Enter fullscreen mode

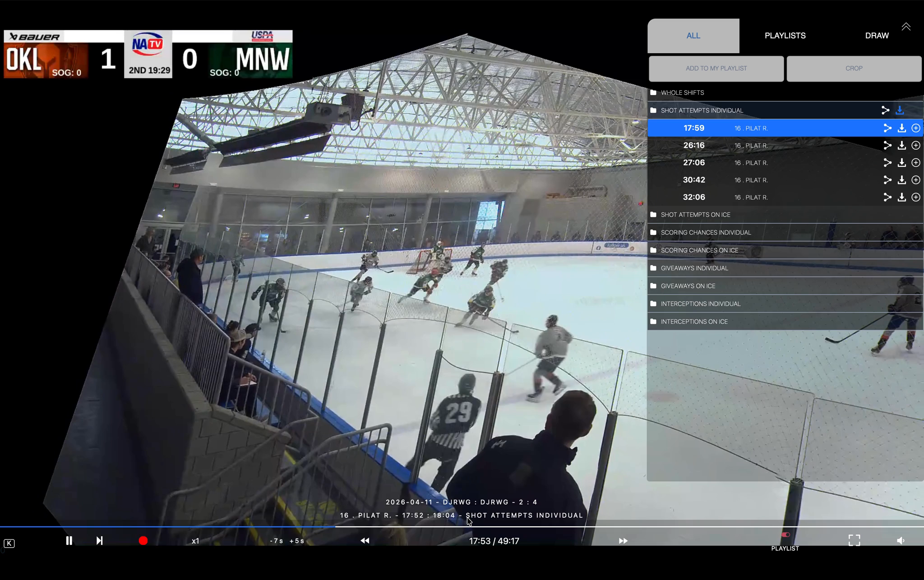tap(854, 540)
